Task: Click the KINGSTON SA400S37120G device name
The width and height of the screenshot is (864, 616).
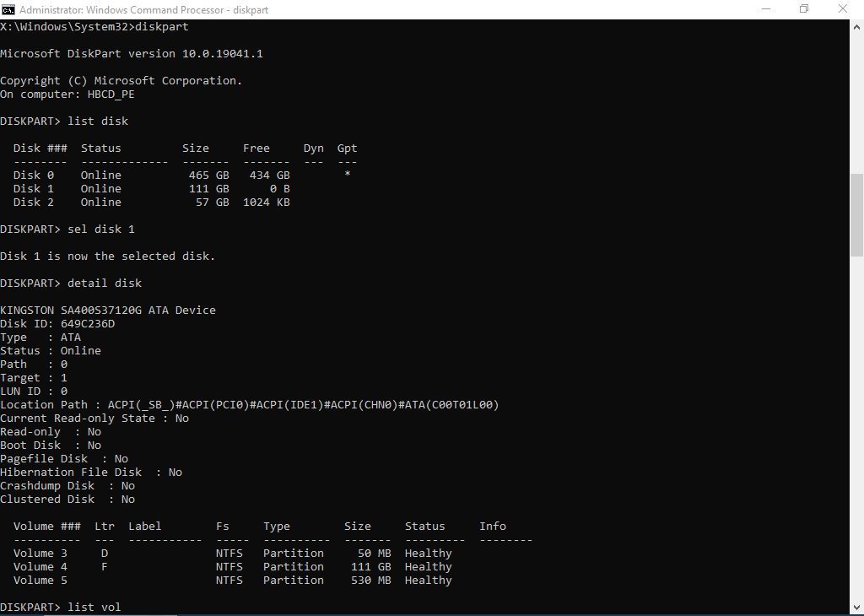Action: 107,311
